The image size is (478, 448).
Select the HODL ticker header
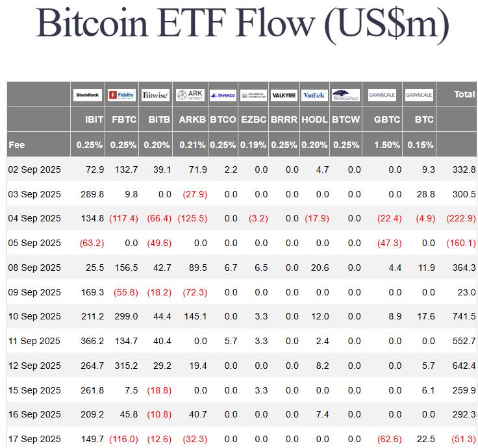click(x=315, y=119)
